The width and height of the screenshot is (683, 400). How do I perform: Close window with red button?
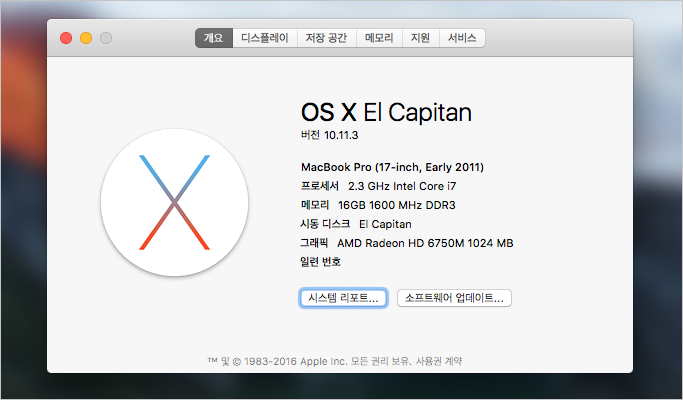click(x=66, y=38)
